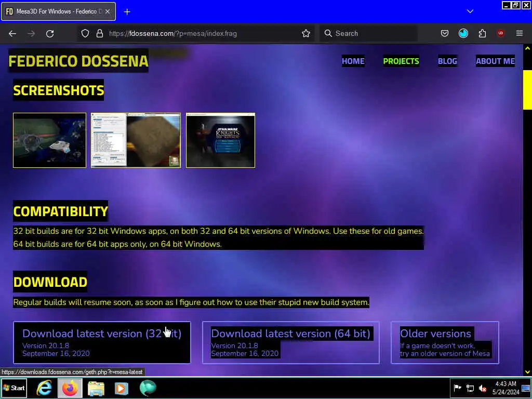The width and height of the screenshot is (532, 399).
Task: Select the Mesa3D For Windows tab
Action: tap(58, 11)
